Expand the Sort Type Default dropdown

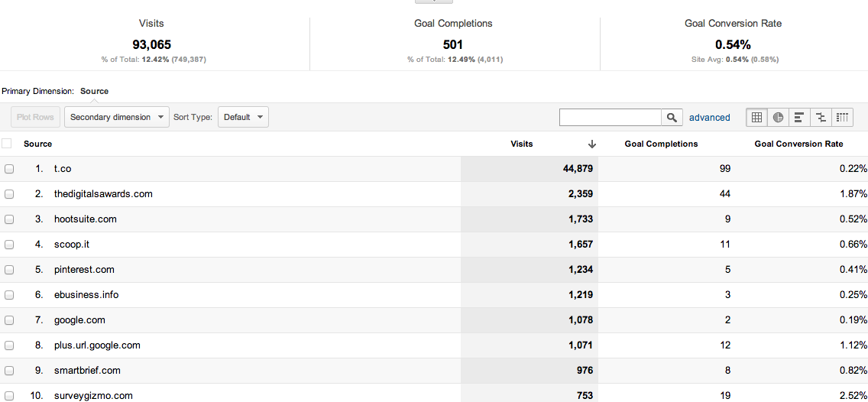pos(243,118)
